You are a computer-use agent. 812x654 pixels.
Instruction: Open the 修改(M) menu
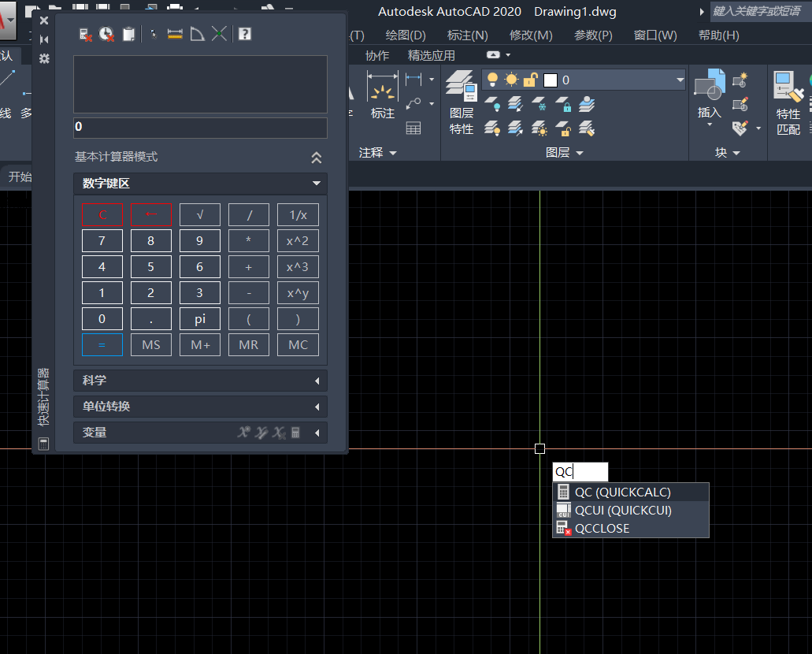(531, 35)
